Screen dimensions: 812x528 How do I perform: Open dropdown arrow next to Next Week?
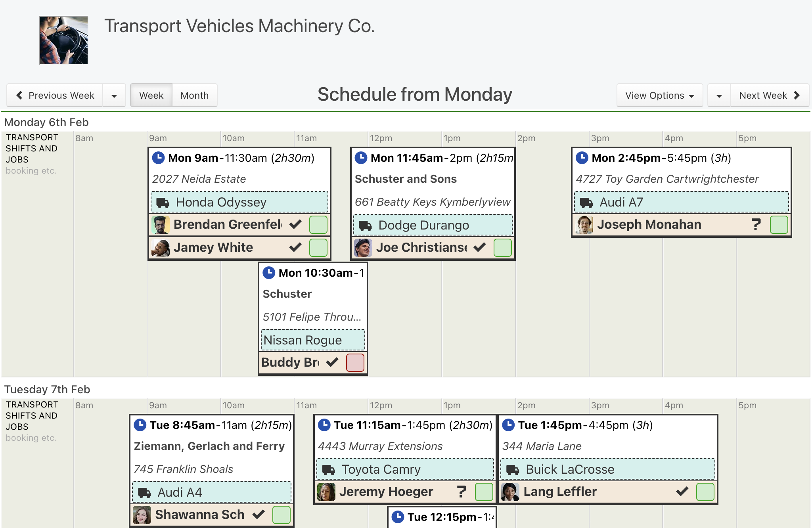tap(719, 96)
